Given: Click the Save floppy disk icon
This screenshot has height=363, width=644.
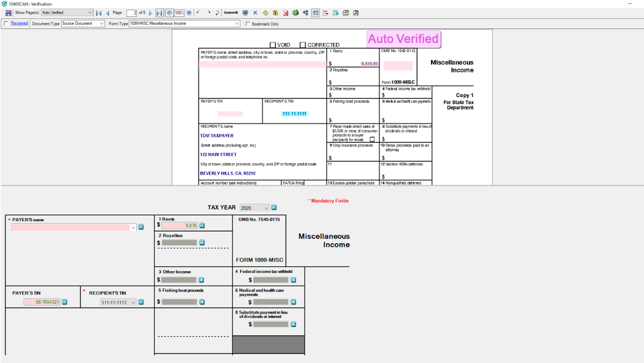Looking at the screenshot, I should (x=8, y=12).
